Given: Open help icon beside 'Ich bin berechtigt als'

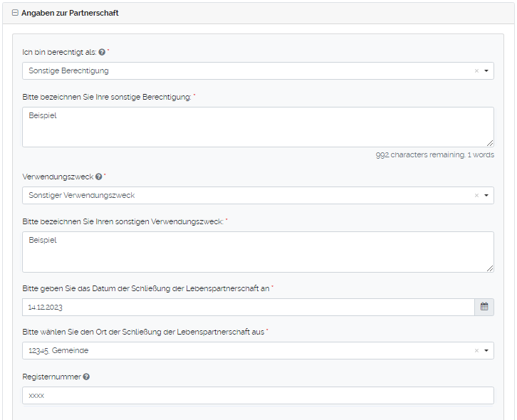Looking at the screenshot, I should 101,53.
